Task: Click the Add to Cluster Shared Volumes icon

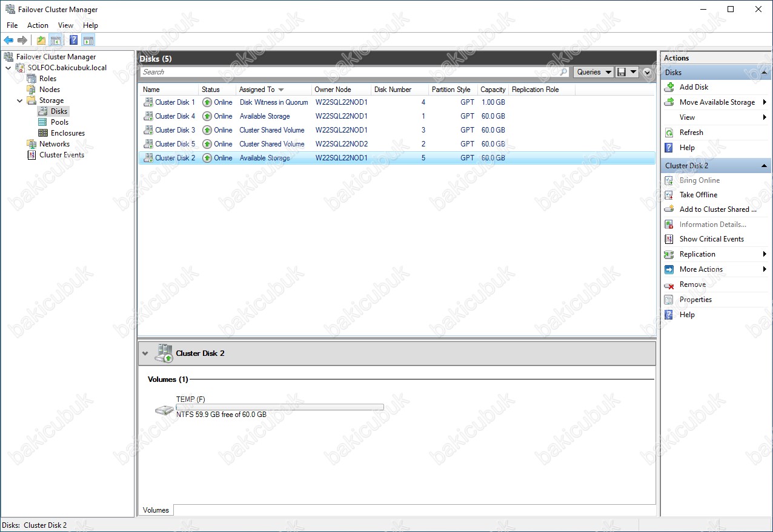Action: click(x=669, y=209)
